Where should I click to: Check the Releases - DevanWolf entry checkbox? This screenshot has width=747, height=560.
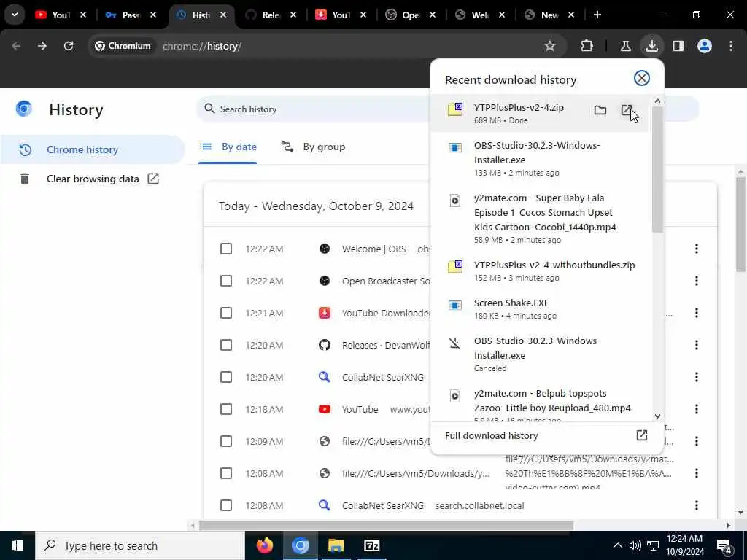[x=226, y=345]
